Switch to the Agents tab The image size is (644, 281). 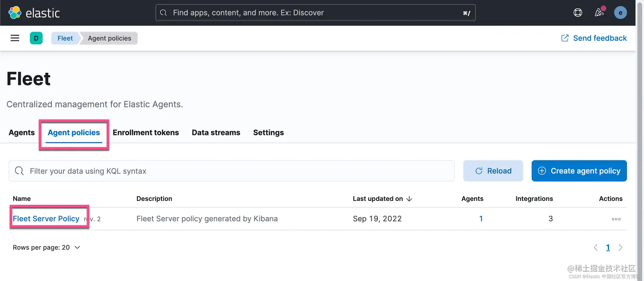click(x=22, y=132)
